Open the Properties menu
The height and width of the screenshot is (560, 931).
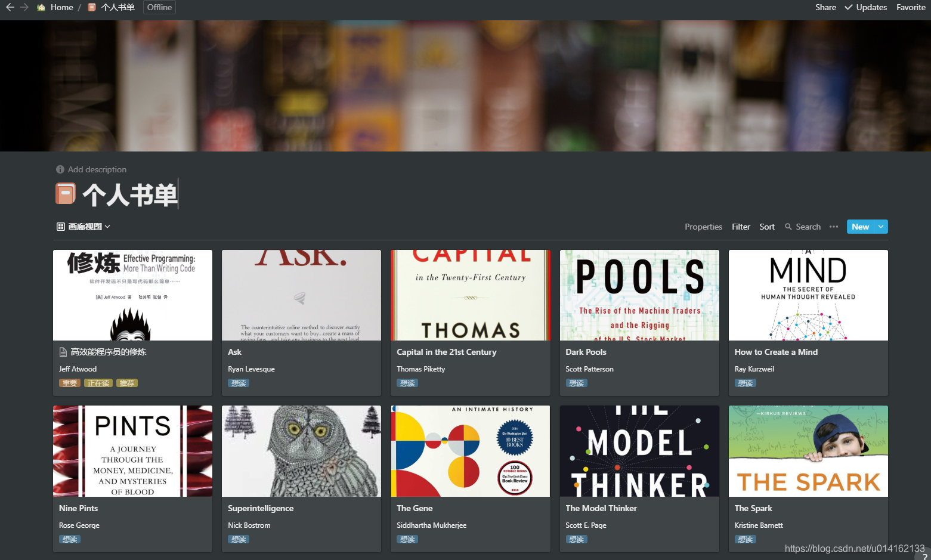click(703, 227)
